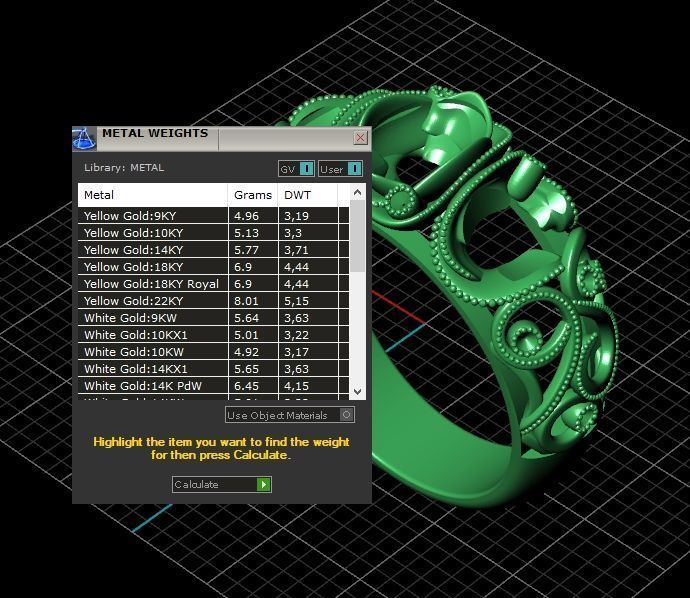Click the 4,15 DWT value
Image resolution: width=690 pixels, height=598 pixels.
[296, 386]
